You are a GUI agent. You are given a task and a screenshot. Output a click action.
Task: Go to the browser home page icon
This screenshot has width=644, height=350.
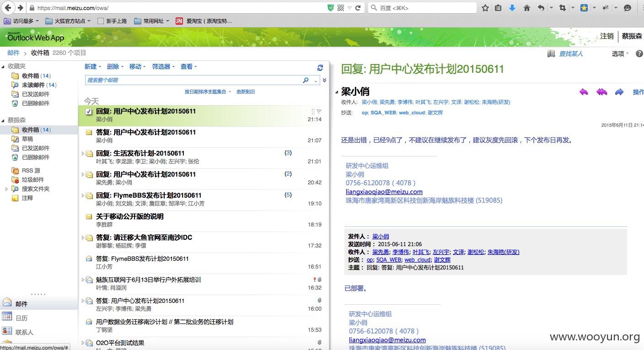point(527,8)
